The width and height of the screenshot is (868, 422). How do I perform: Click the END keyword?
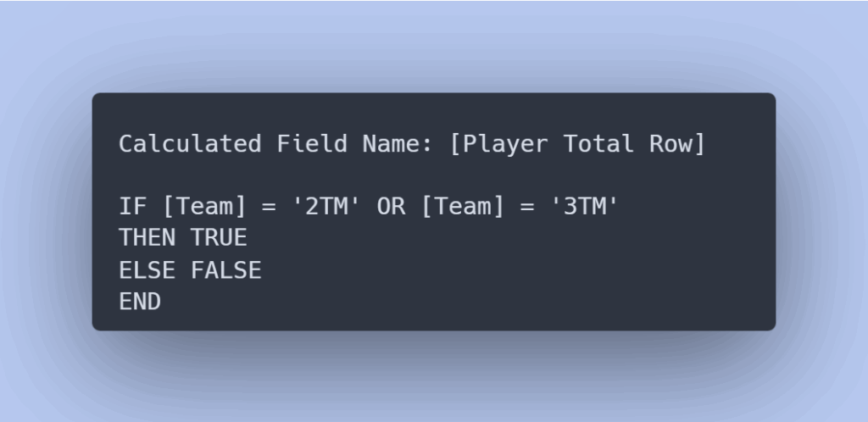tap(140, 302)
